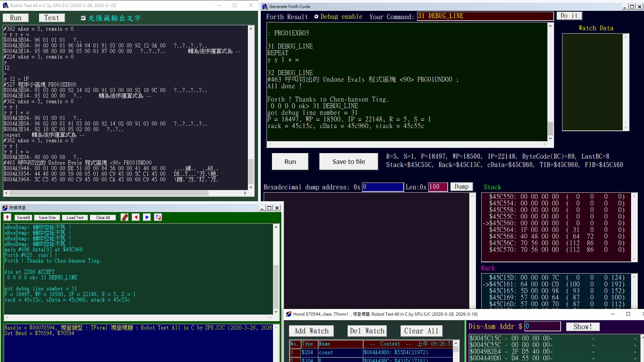The width and height of the screenshot is (644, 362).
Task: Click Clear All in debug window toolbar
Action: click(x=103, y=218)
